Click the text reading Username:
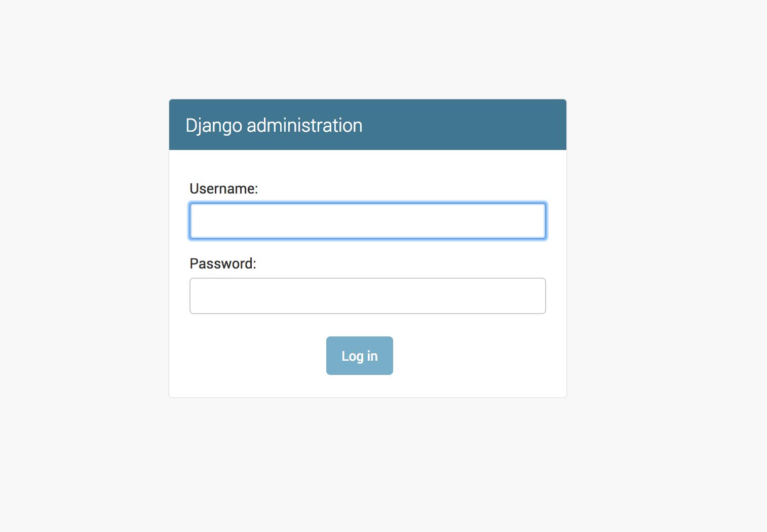 pyautogui.click(x=223, y=188)
